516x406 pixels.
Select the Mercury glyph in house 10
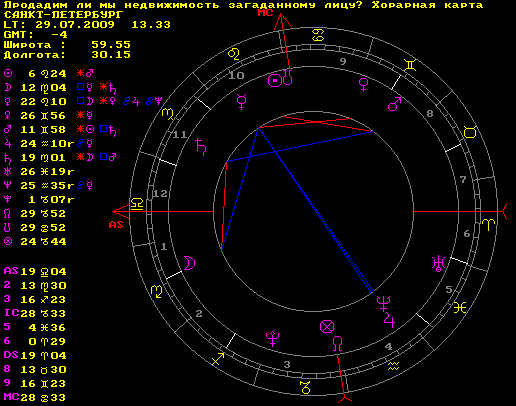(x=241, y=102)
